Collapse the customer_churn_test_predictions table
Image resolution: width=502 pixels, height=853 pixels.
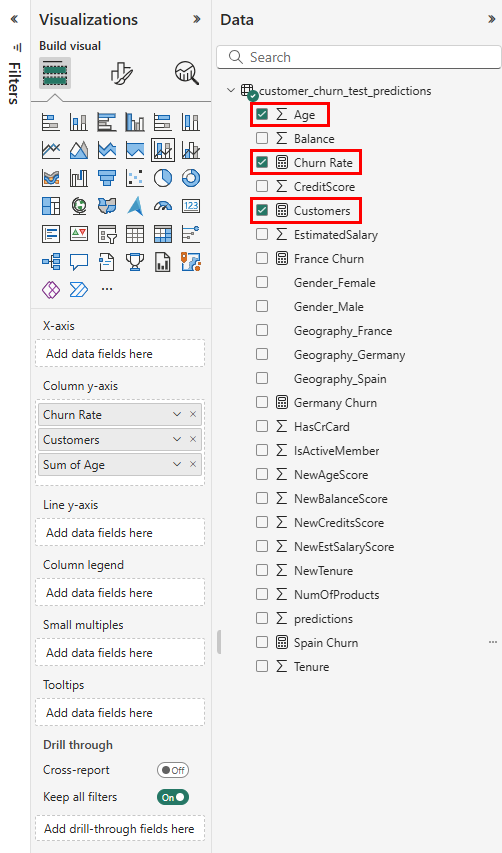(x=231, y=90)
